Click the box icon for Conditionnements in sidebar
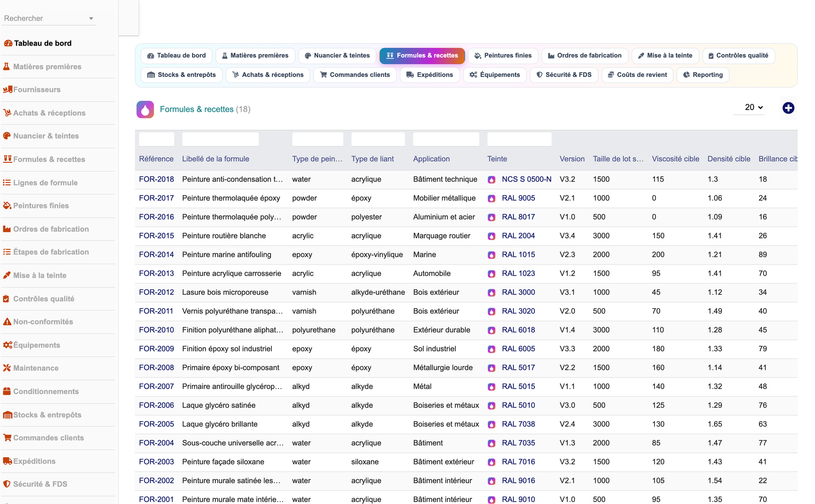Viewport: 815px width, 504px height. (x=7, y=391)
